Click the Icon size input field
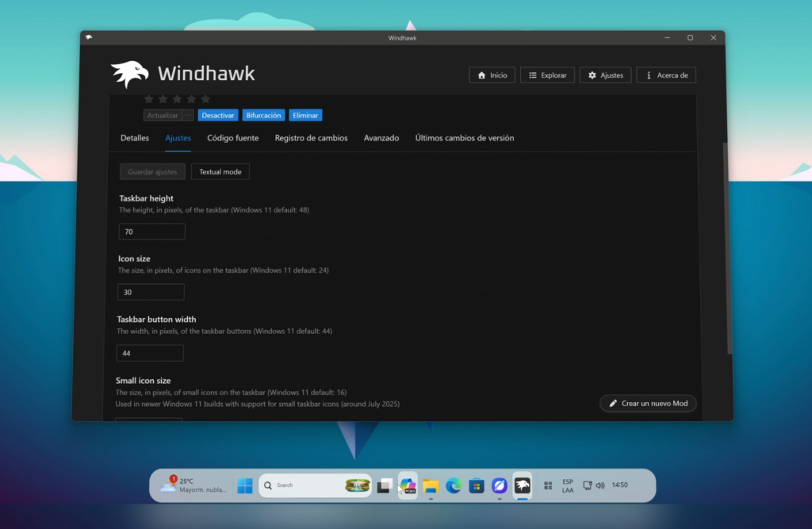The width and height of the screenshot is (812, 529). (151, 292)
